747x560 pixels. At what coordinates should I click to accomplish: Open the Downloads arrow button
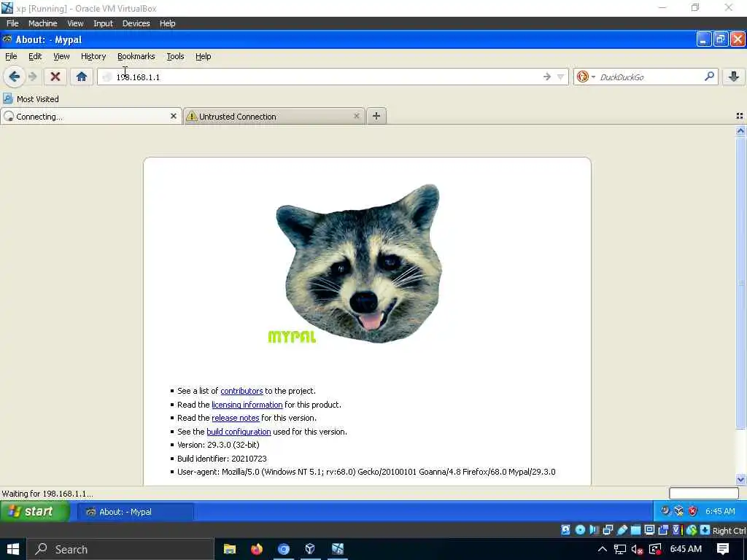point(734,77)
